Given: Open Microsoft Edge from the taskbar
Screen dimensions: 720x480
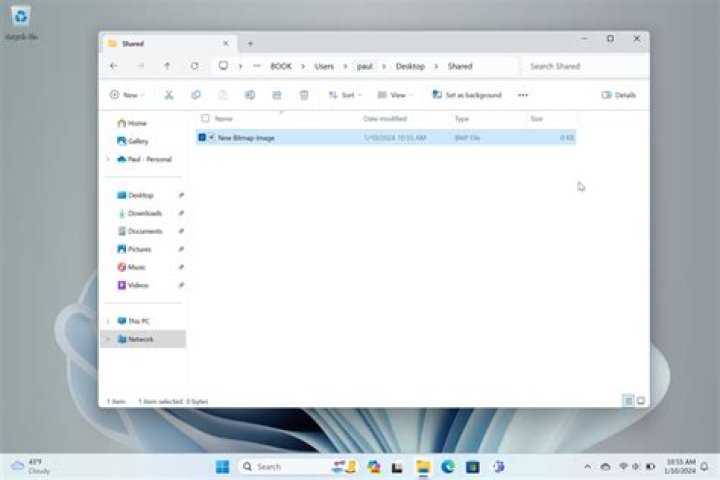Looking at the screenshot, I should pos(448,467).
